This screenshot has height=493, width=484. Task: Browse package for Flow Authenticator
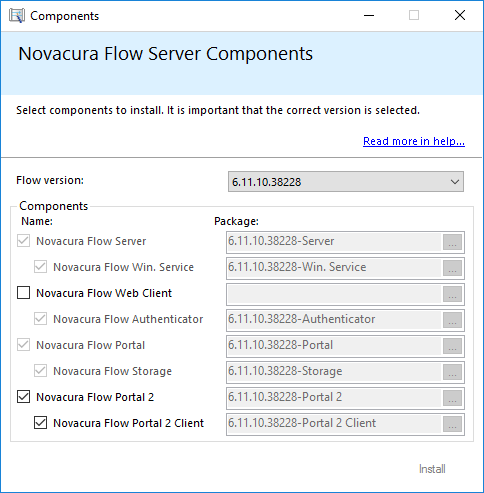(452, 320)
